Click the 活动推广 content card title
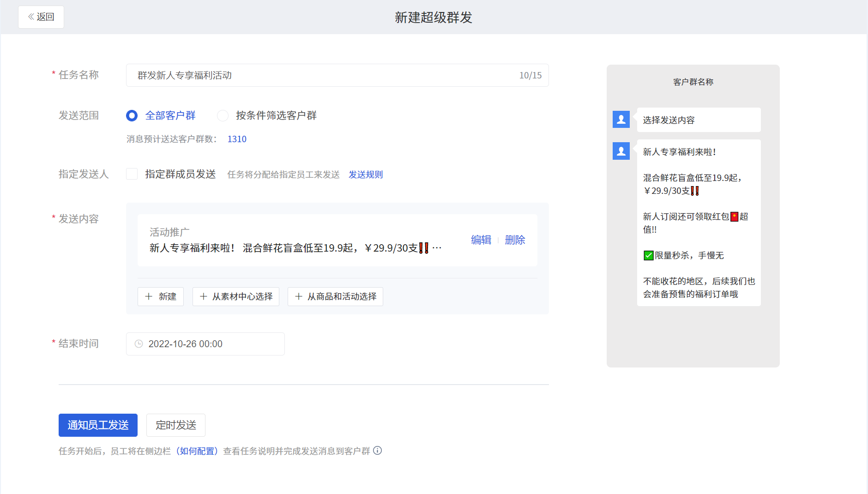868x494 pixels. (x=169, y=232)
